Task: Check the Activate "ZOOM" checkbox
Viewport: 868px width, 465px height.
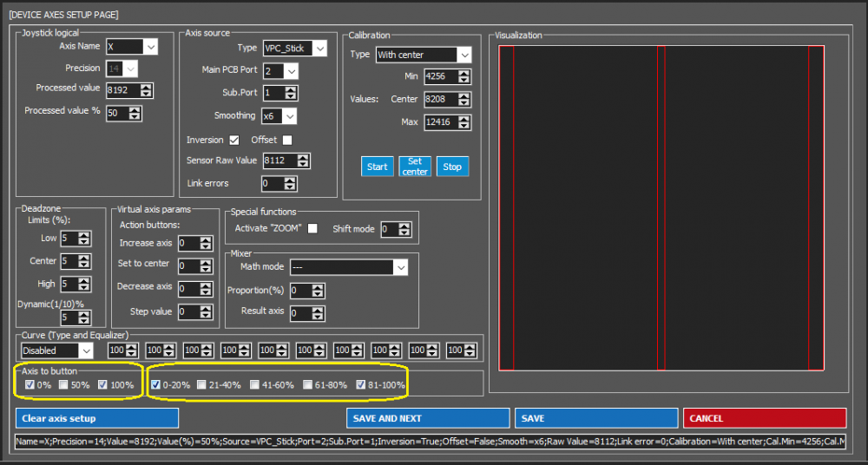Action: (312, 228)
